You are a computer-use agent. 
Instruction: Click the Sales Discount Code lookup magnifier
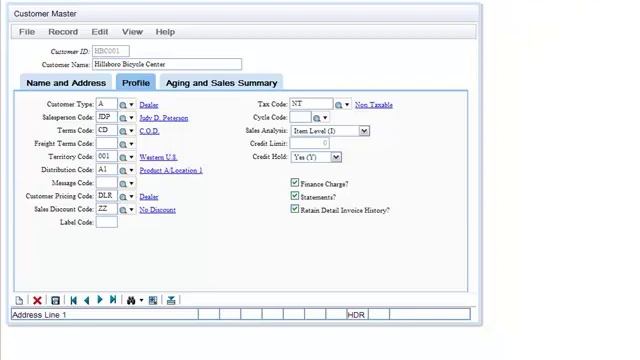[x=123, y=210]
